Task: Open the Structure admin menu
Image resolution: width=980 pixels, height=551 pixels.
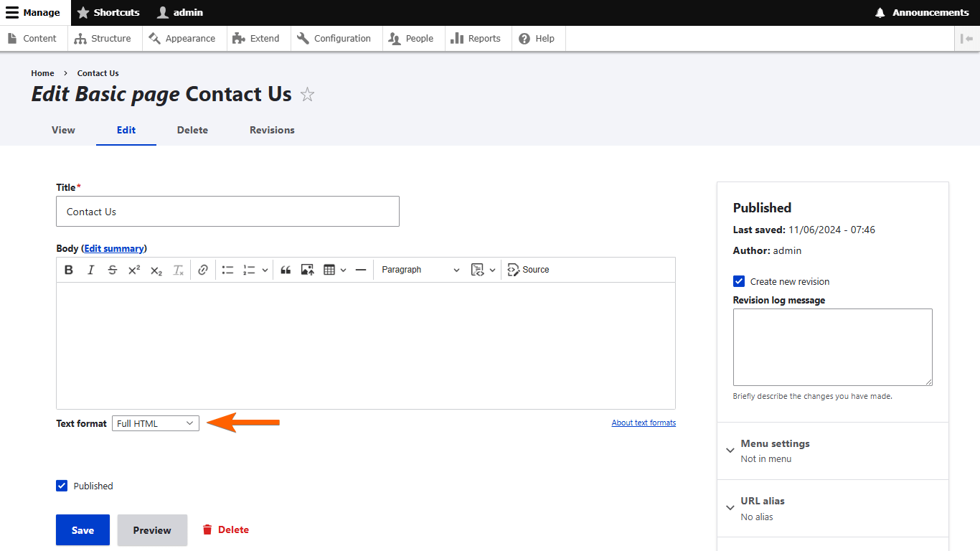Action: [x=103, y=39]
